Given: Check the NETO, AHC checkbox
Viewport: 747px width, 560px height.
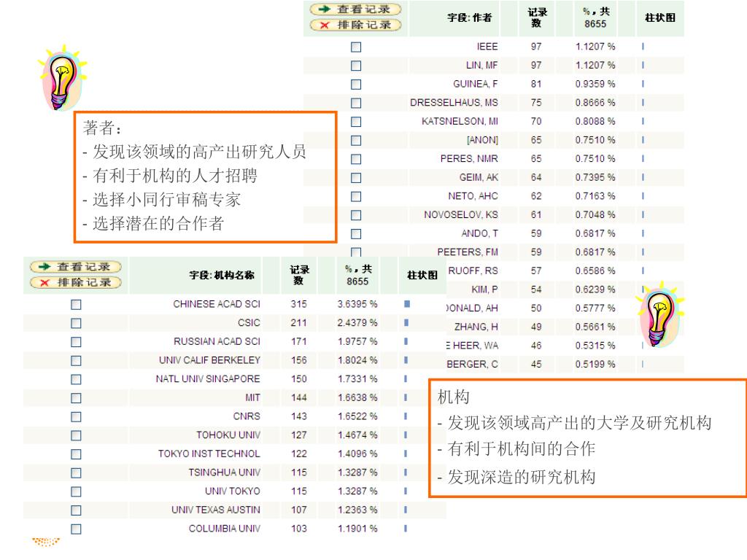Looking at the screenshot, I should [356, 196].
